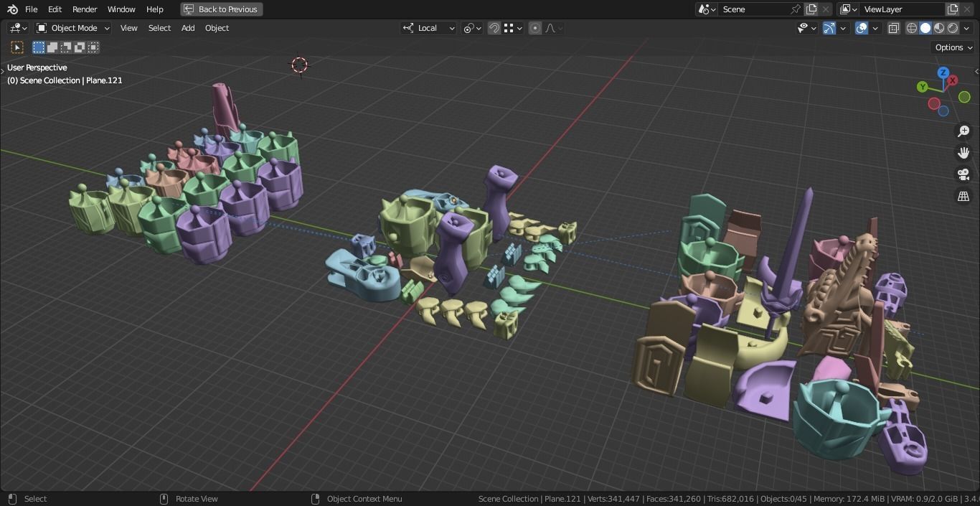Image resolution: width=980 pixels, height=506 pixels.
Task: Open the File menu
Action: point(32,9)
